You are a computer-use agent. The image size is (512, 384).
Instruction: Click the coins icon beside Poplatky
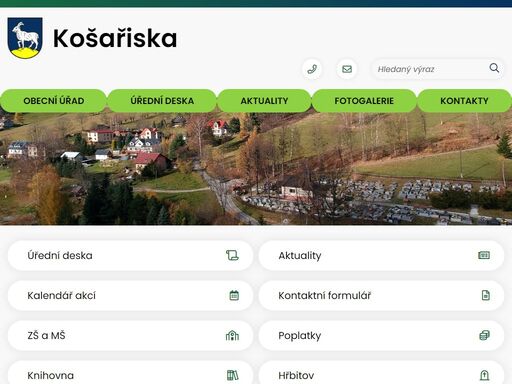tap(484, 335)
